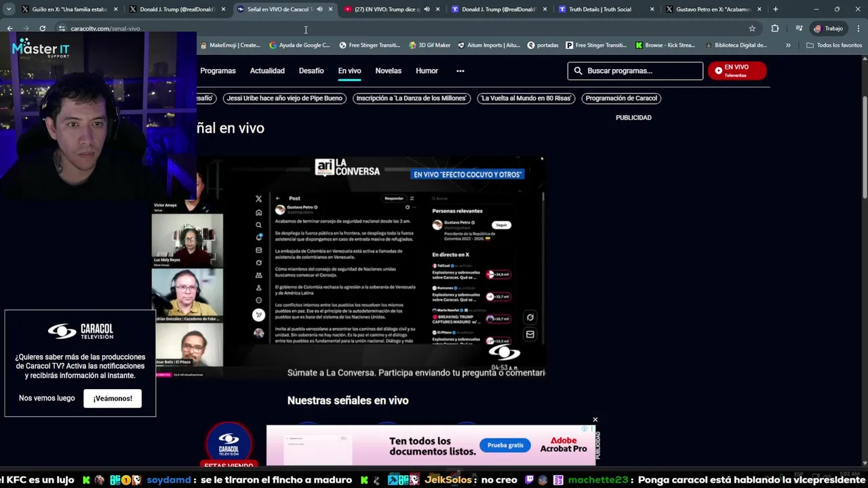Accept notifications with '¡Veámonos!' button
The image size is (868, 488).
pyautogui.click(x=113, y=398)
